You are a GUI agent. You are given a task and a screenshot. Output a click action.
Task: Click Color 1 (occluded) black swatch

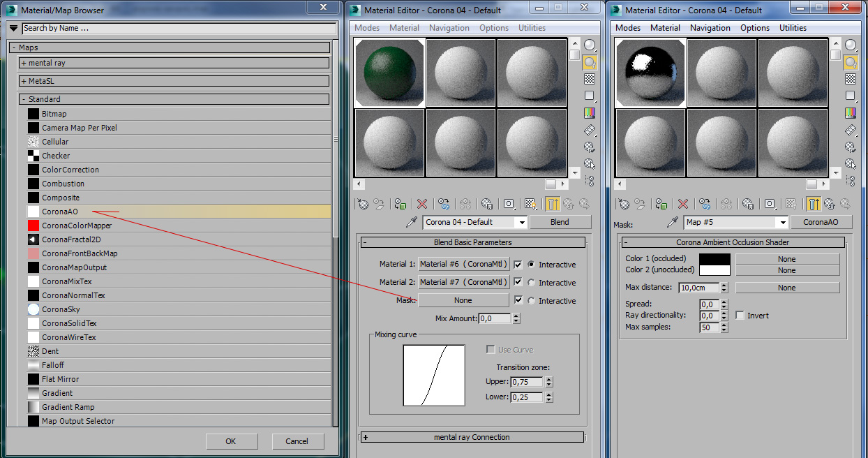point(715,259)
